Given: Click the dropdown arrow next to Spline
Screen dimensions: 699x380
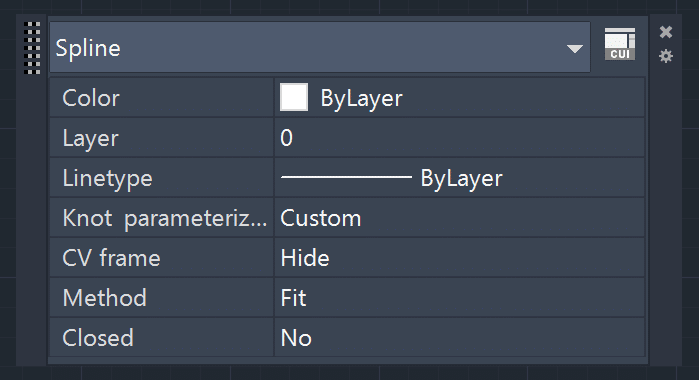Looking at the screenshot, I should tap(575, 48).
